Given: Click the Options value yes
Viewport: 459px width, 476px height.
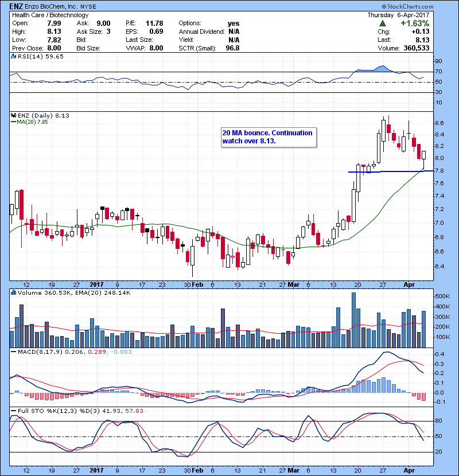Looking at the screenshot, I should (x=234, y=24).
